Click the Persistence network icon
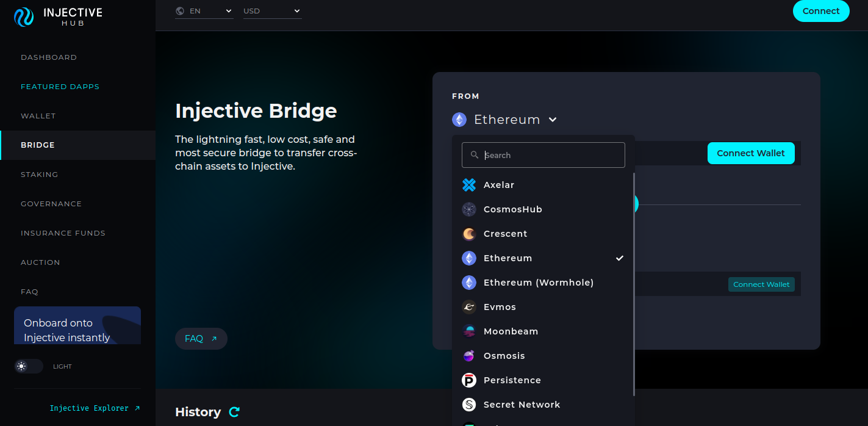 [x=468, y=380]
